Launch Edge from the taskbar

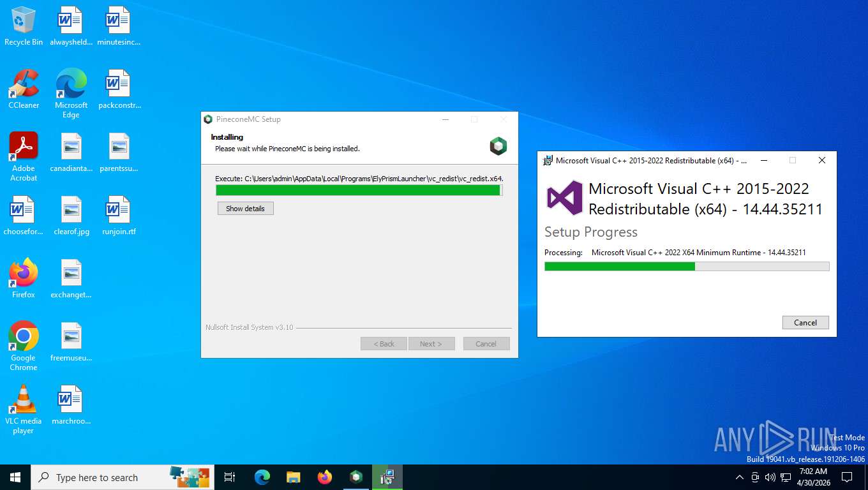pos(262,477)
